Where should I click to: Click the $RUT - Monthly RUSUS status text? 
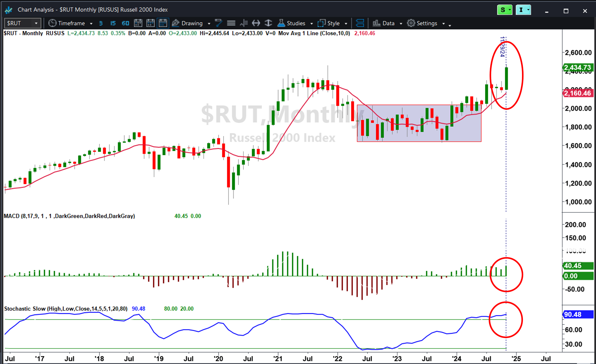(x=34, y=33)
